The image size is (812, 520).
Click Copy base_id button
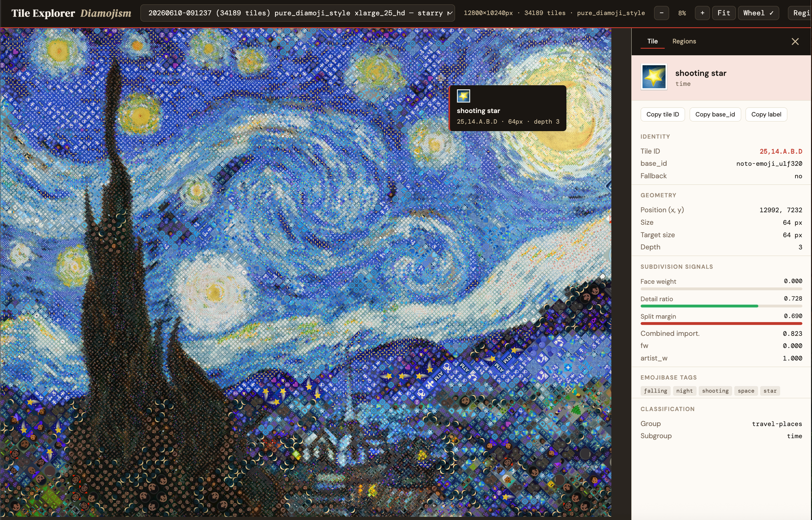click(715, 114)
